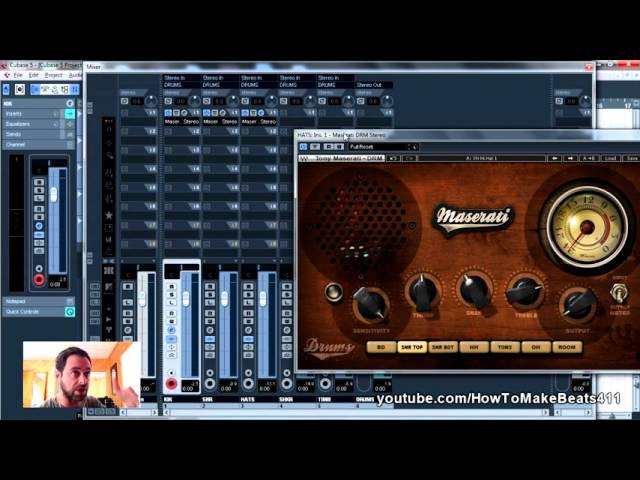Flip the output meter toggle switch
Viewport: 640px width, 480px height.
pyautogui.click(x=619, y=292)
